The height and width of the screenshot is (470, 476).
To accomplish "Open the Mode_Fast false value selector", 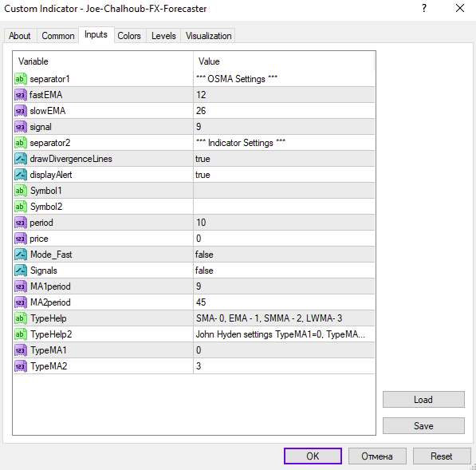I will point(284,255).
